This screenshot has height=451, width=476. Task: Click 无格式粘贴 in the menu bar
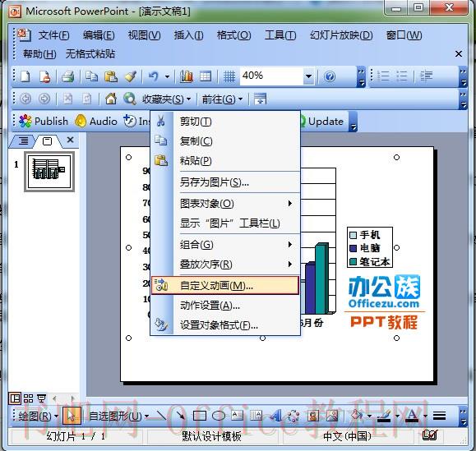pyautogui.click(x=90, y=54)
